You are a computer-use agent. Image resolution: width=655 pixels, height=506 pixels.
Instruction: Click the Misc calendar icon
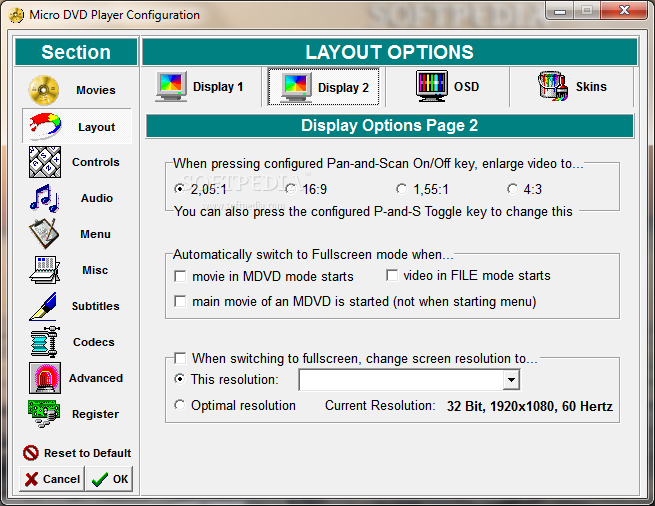pos(45,270)
